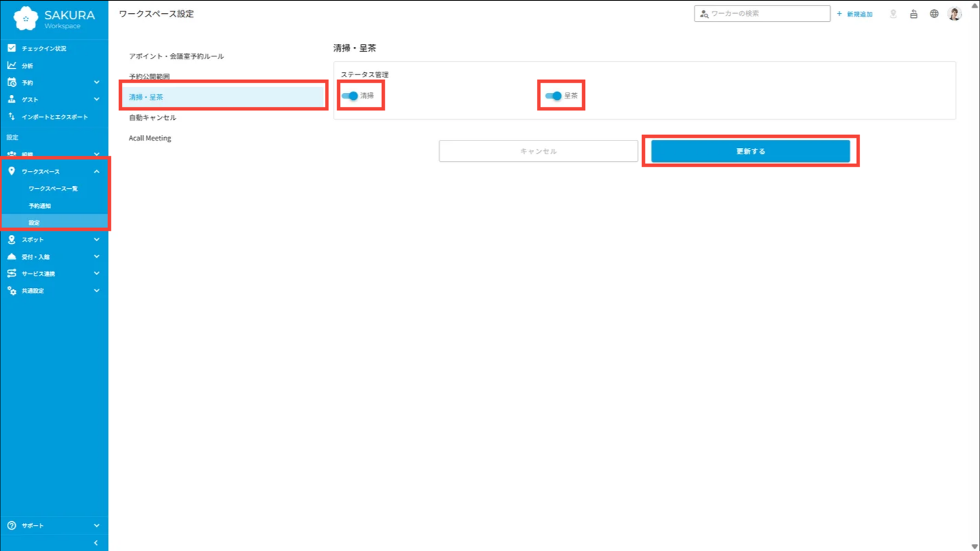Click the 共通設定 gears icon
The height and width of the screenshot is (551, 980).
pos(12,291)
